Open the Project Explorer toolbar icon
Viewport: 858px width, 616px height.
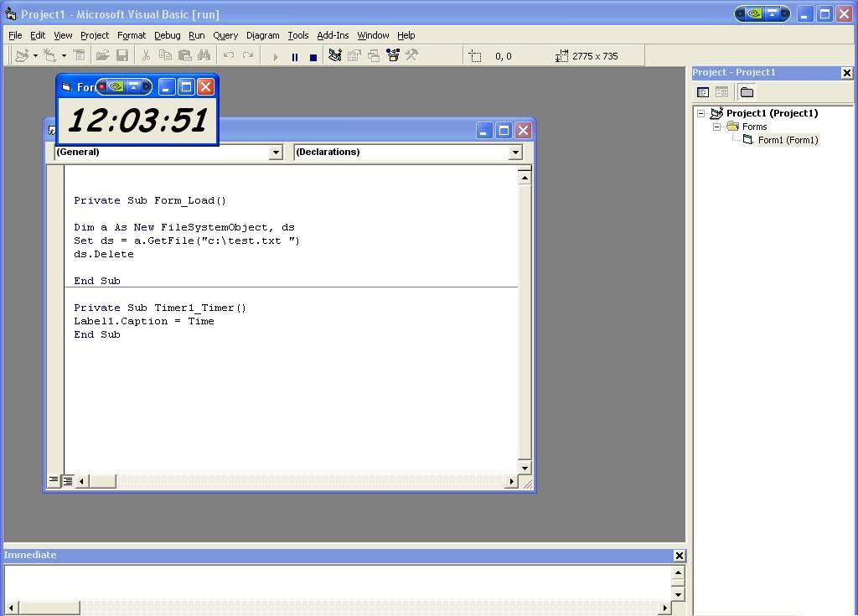pos(335,55)
